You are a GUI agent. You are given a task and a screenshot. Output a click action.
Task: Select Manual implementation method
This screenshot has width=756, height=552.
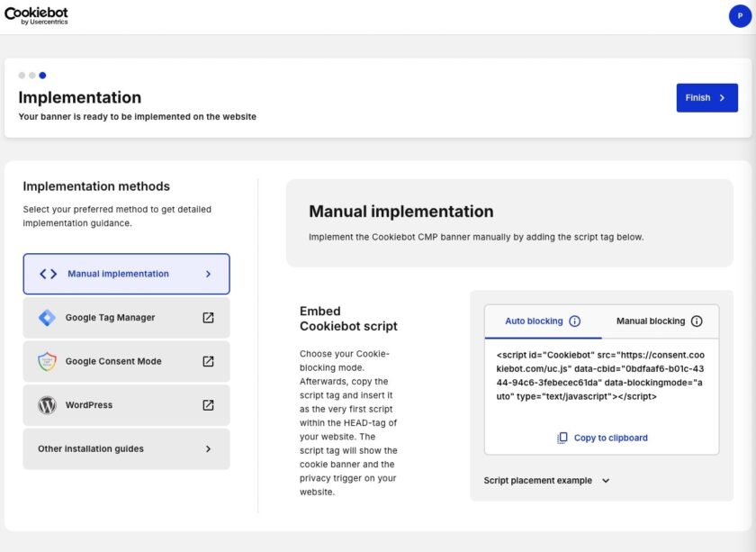pyautogui.click(x=126, y=274)
